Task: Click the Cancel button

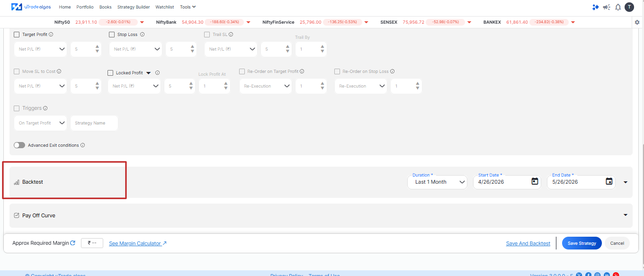Action: pos(617,243)
